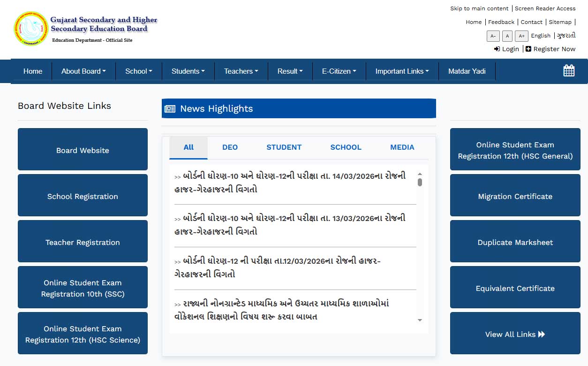This screenshot has height=366, width=588.
Task: Click the News Highlights panel icon
Action: coord(170,108)
